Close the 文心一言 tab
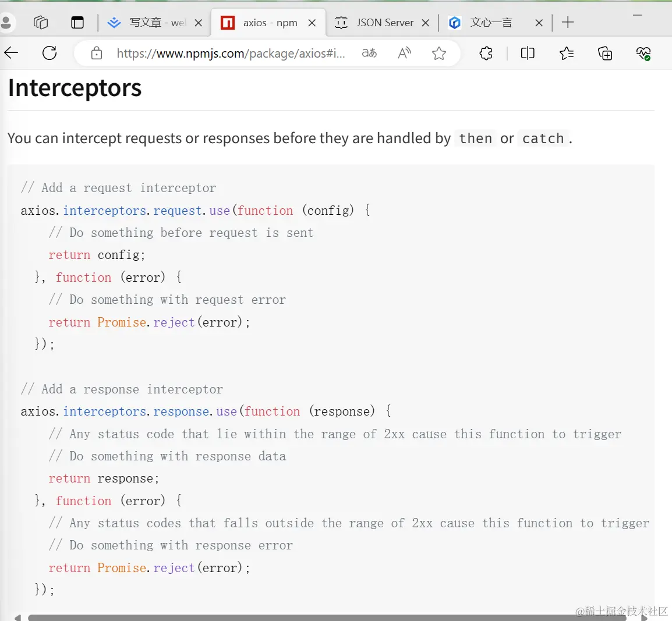Screen dimensions: 672x621 [539, 23]
